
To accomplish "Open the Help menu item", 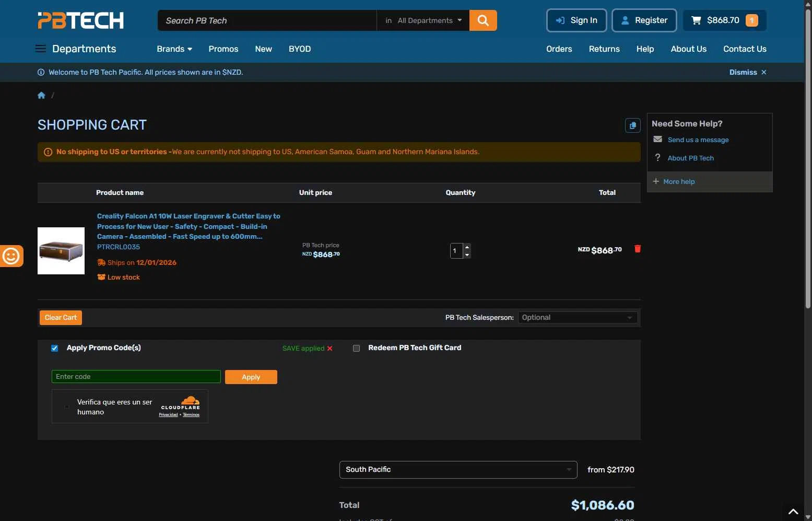I will [645, 49].
